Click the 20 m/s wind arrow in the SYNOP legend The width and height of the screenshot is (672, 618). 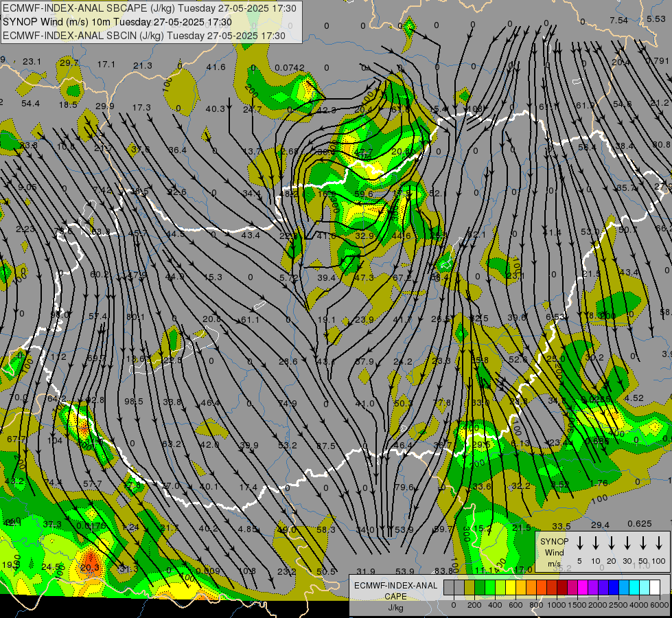coord(612,543)
